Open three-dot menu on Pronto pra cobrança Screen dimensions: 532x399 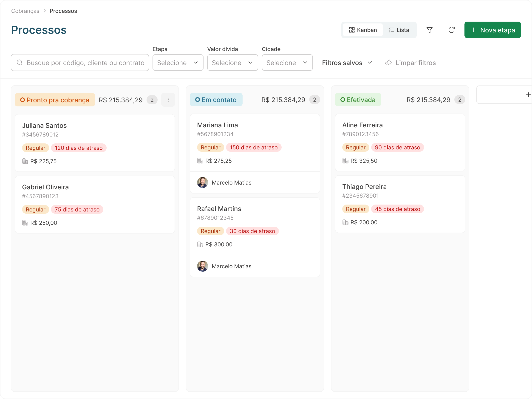coord(168,100)
